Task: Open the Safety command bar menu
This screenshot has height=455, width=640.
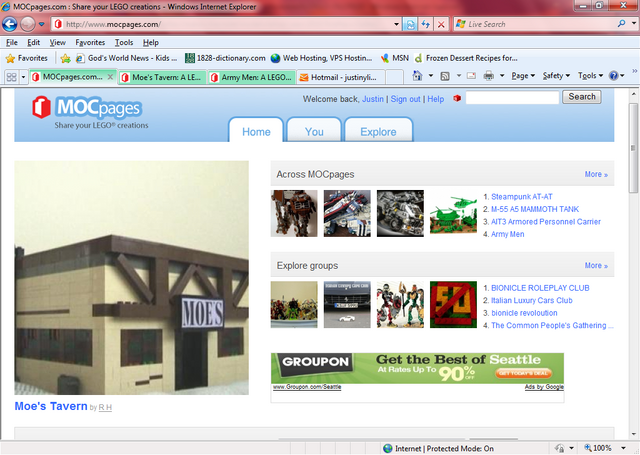Action: 556,76
